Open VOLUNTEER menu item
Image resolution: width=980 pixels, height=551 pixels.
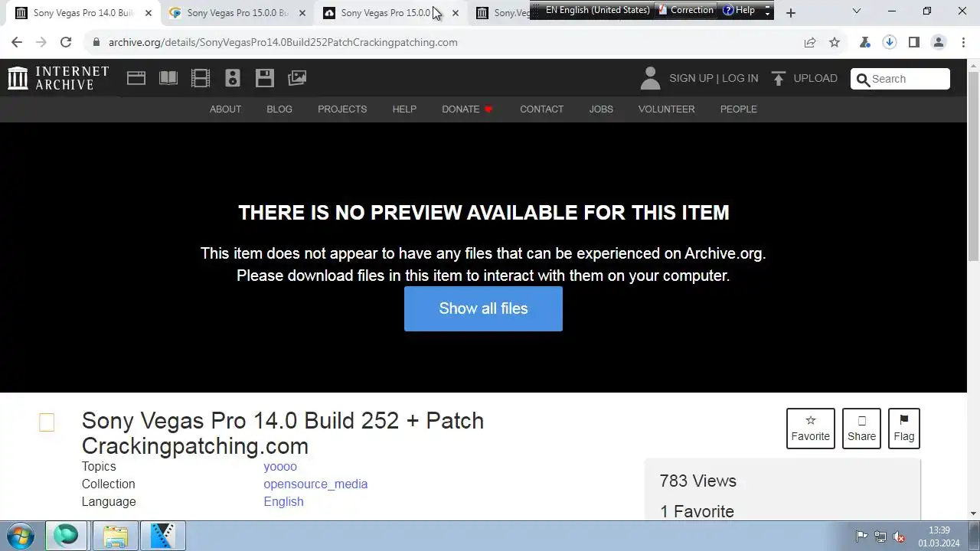[x=666, y=109]
